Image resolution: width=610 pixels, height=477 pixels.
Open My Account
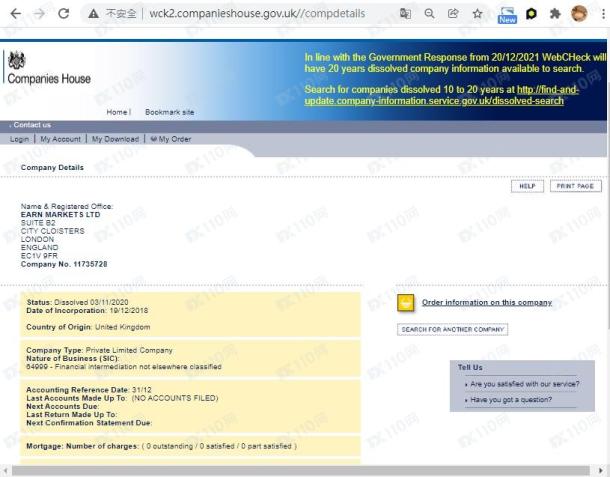[60, 139]
